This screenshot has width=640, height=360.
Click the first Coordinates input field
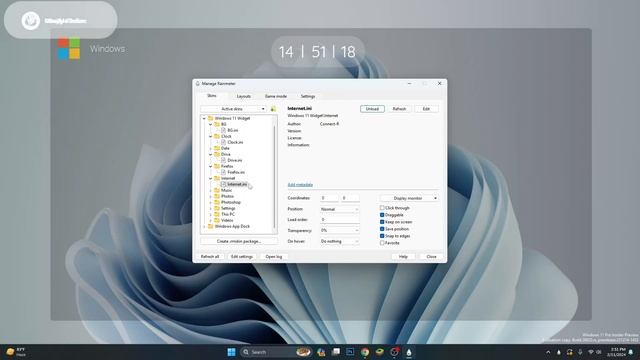point(329,198)
